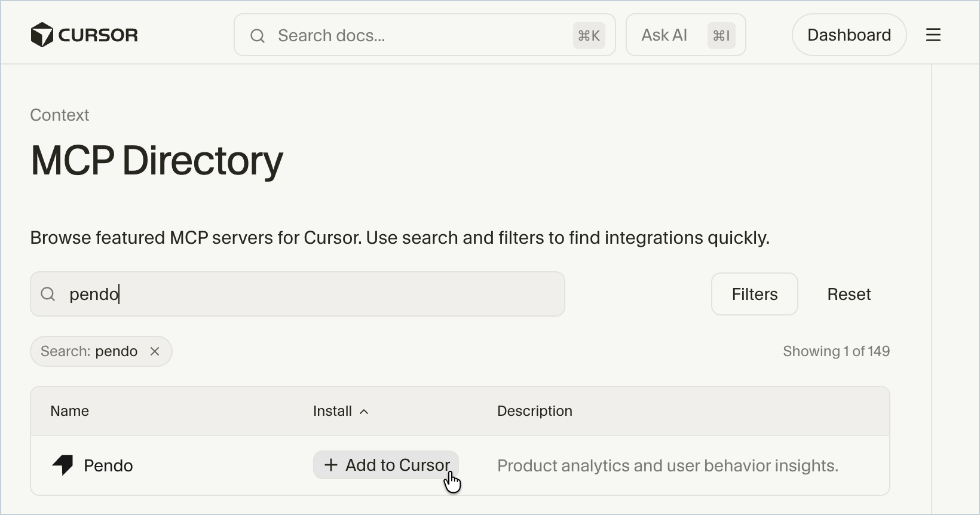The width and height of the screenshot is (980, 515).
Task: Click the Name column header
Action: coord(70,411)
